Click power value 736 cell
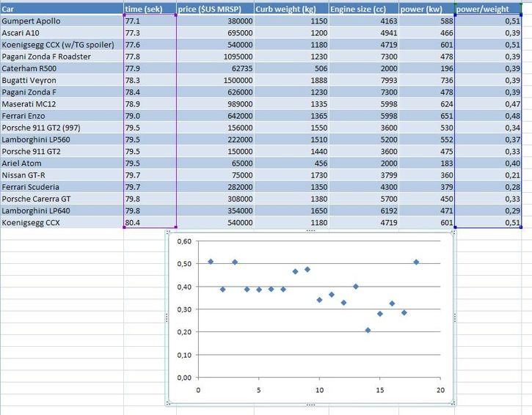 point(426,81)
